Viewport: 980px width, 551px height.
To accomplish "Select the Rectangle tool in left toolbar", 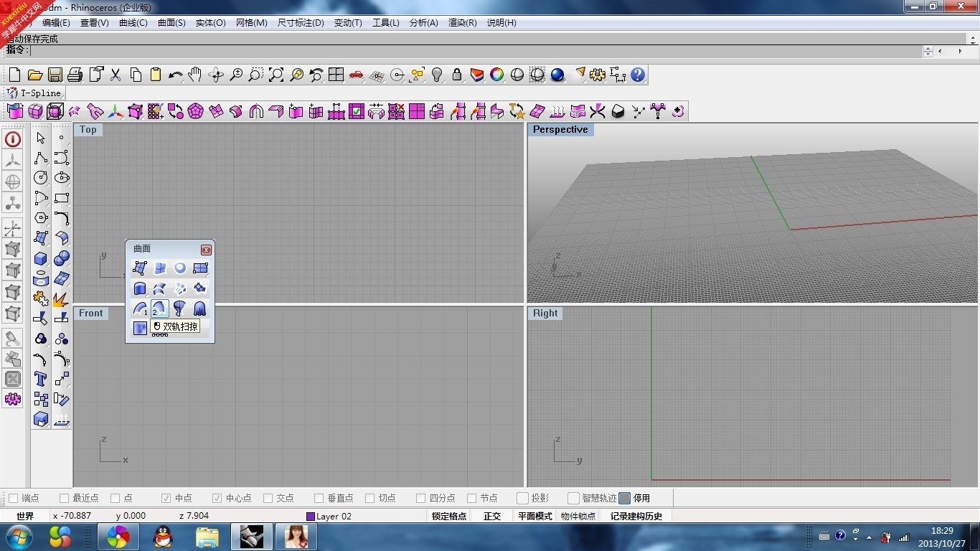I will click(x=62, y=198).
